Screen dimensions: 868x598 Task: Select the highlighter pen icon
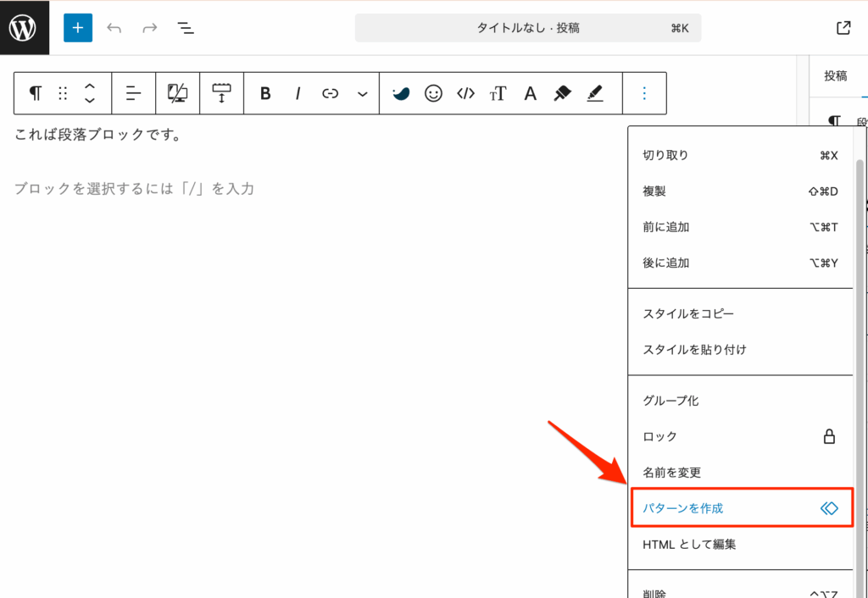pyautogui.click(x=595, y=93)
